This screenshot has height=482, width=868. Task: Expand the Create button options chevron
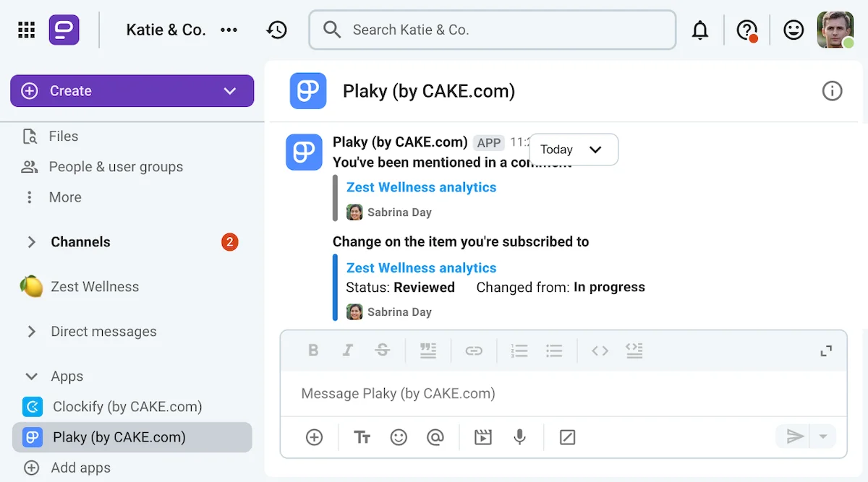click(230, 91)
